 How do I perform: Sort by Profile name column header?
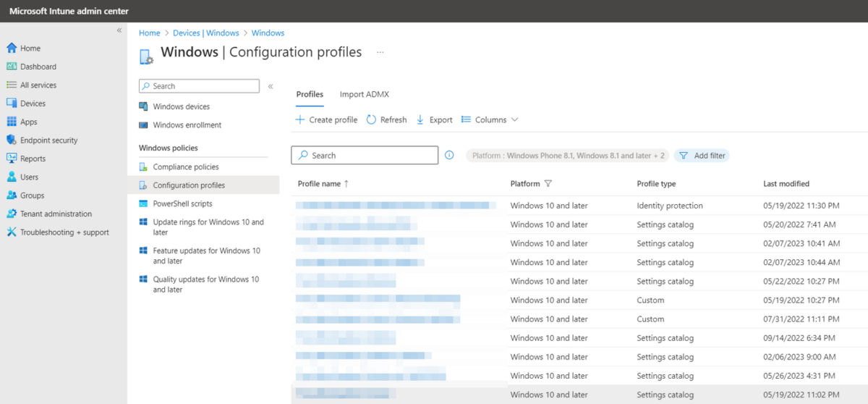(x=319, y=184)
